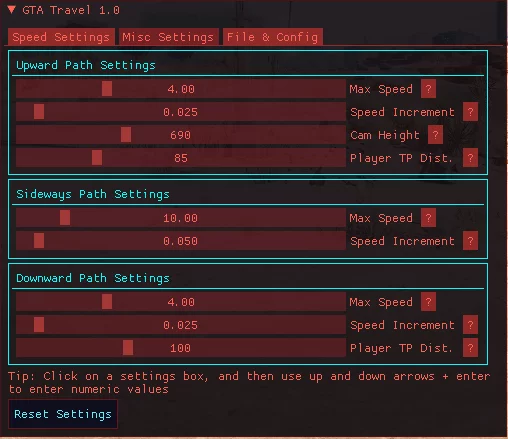Click Sideways Max Speed slider showing 10.00
This screenshot has width=508, height=439.
coord(181,218)
